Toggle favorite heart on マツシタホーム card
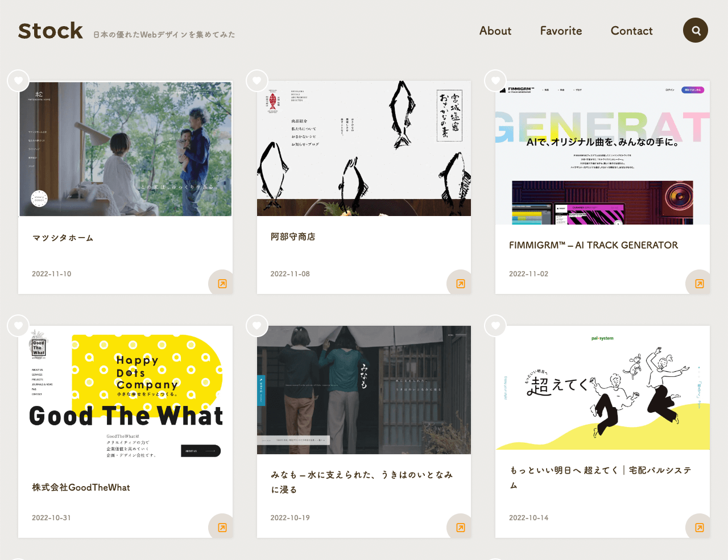Viewport: 728px width, 560px height. 18,81
